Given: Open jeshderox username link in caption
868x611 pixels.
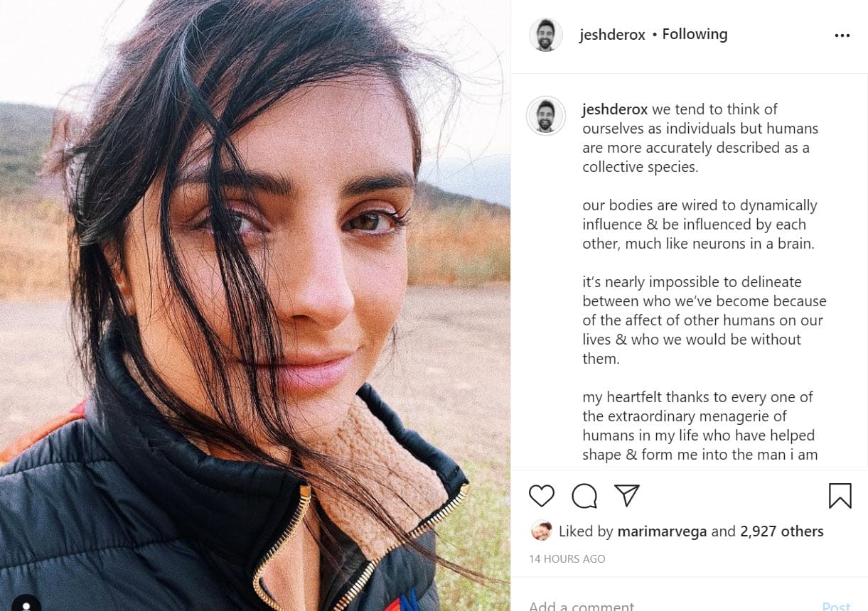Looking at the screenshot, I should pos(615,109).
